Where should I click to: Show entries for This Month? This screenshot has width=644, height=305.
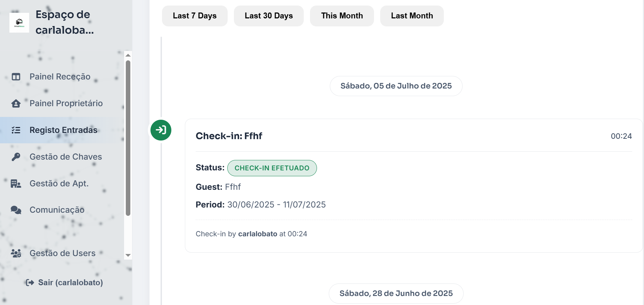[x=342, y=16]
